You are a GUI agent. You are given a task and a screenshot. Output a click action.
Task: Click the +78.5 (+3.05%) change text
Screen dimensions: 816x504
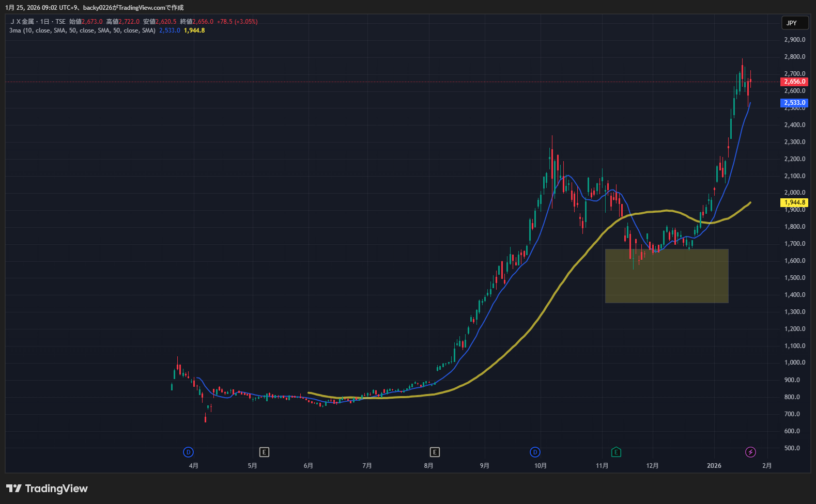click(x=237, y=22)
